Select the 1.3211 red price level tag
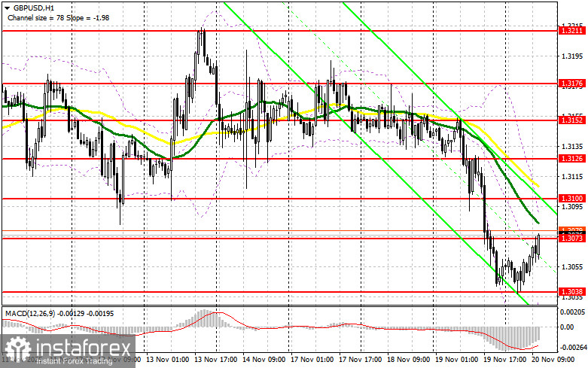 [x=572, y=31]
